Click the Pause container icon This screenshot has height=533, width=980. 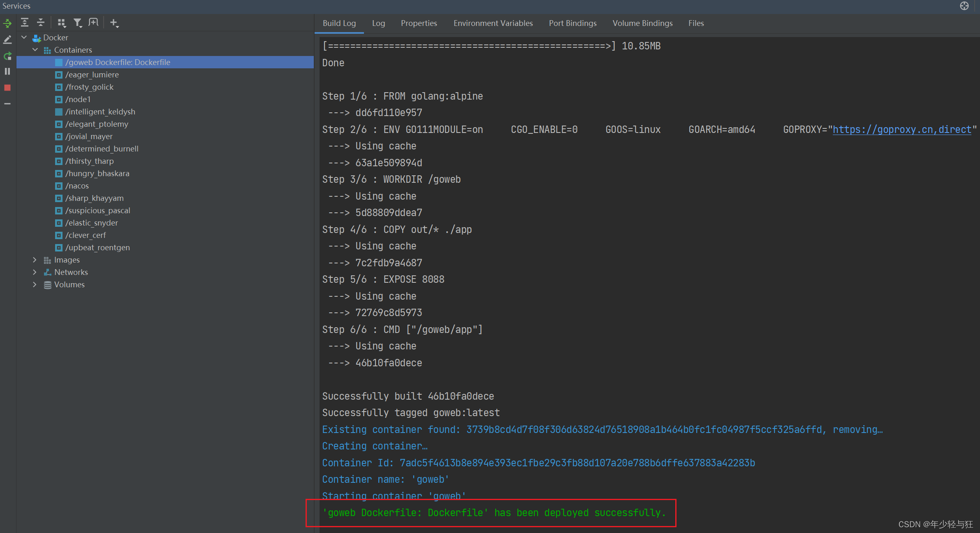tap(7, 71)
